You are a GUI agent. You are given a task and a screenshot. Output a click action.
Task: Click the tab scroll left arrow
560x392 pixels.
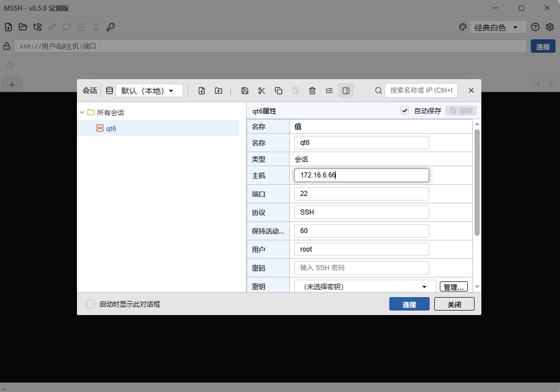538,85
